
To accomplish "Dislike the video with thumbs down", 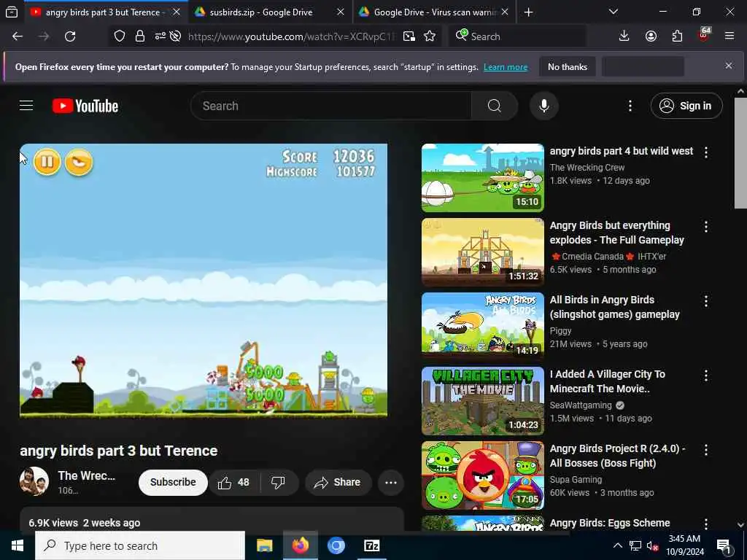I will [278, 483].
